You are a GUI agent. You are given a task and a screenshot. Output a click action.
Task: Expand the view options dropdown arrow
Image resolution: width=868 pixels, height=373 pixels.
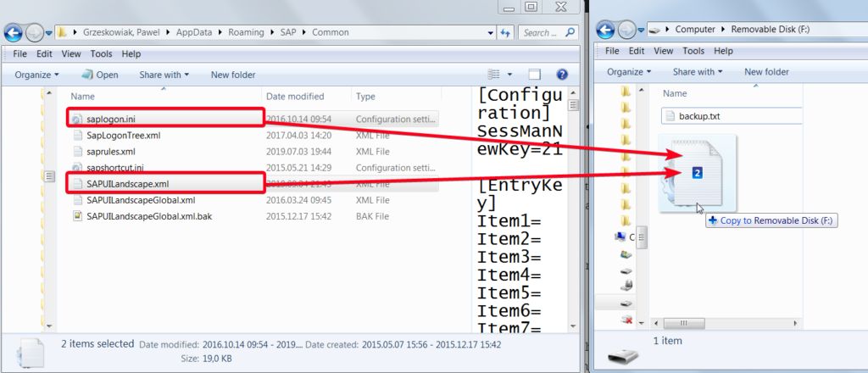coord(509,74)
